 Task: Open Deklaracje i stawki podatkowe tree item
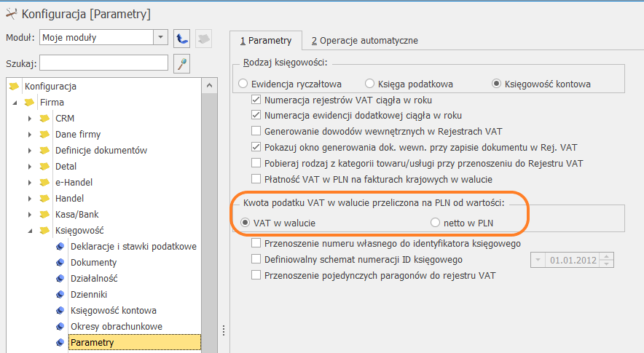click(x=133, y=246)
